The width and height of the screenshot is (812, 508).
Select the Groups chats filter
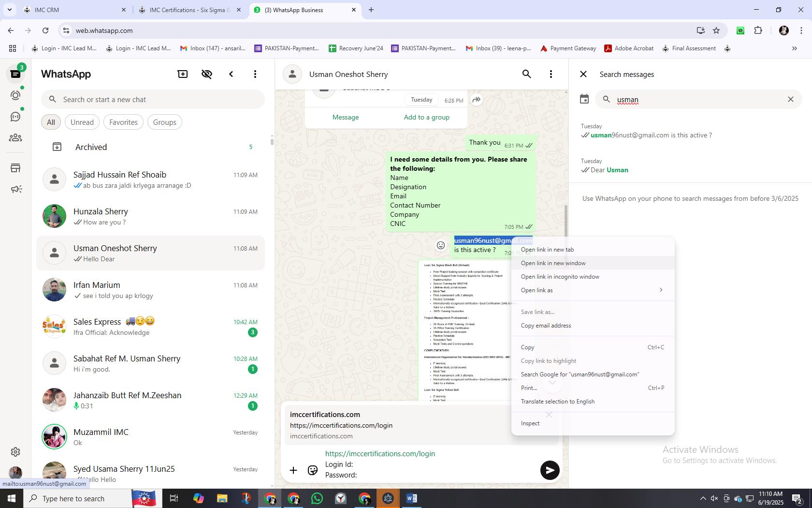click(165, 122)
